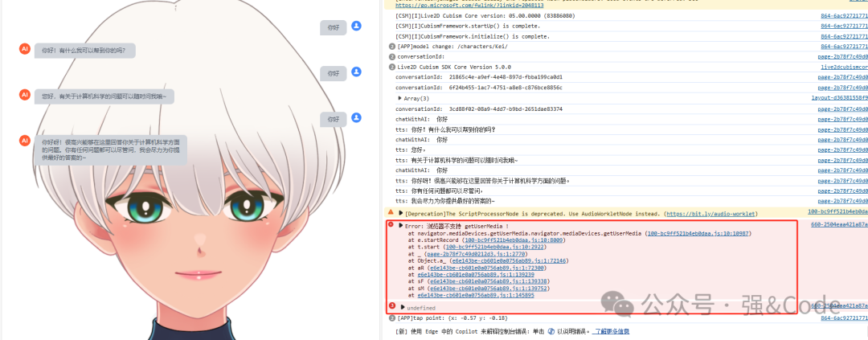Open source link on '[APP]tap point' row
Viewport: 868px width, 340px height.
click(844, 318)
